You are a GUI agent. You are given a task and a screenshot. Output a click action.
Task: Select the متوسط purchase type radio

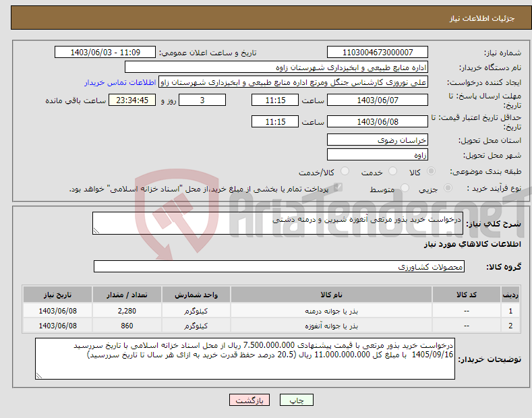405,188
